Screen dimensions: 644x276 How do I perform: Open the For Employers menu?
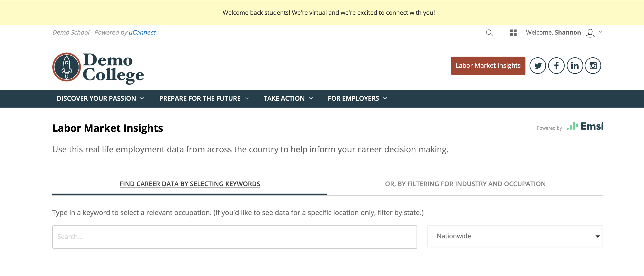tap(357, 98)
